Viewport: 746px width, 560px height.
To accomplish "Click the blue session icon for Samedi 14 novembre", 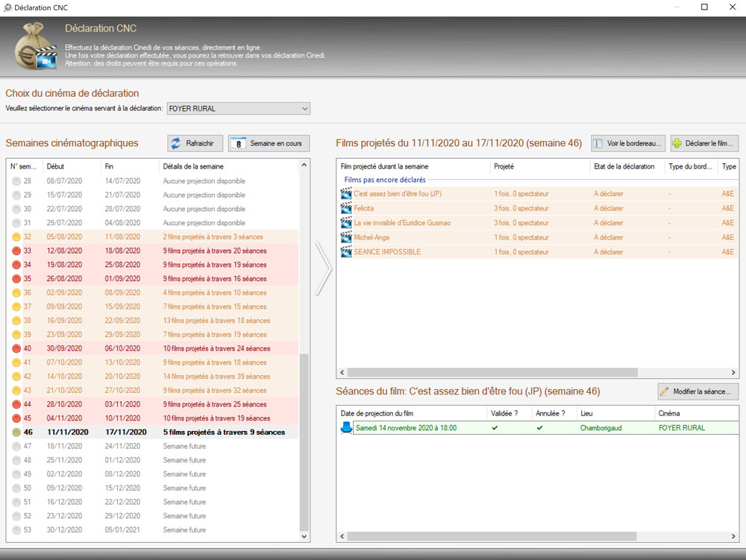I will click(x=346, y=428).
